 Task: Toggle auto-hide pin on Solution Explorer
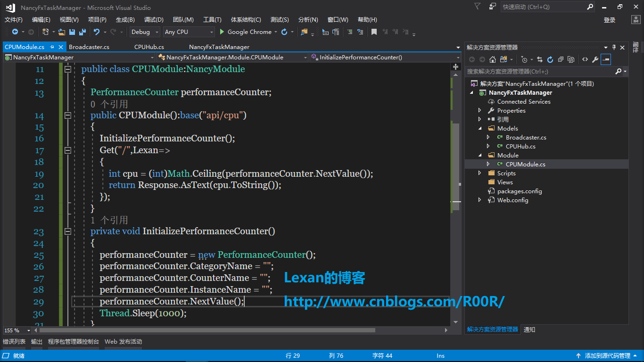(614, 47)
